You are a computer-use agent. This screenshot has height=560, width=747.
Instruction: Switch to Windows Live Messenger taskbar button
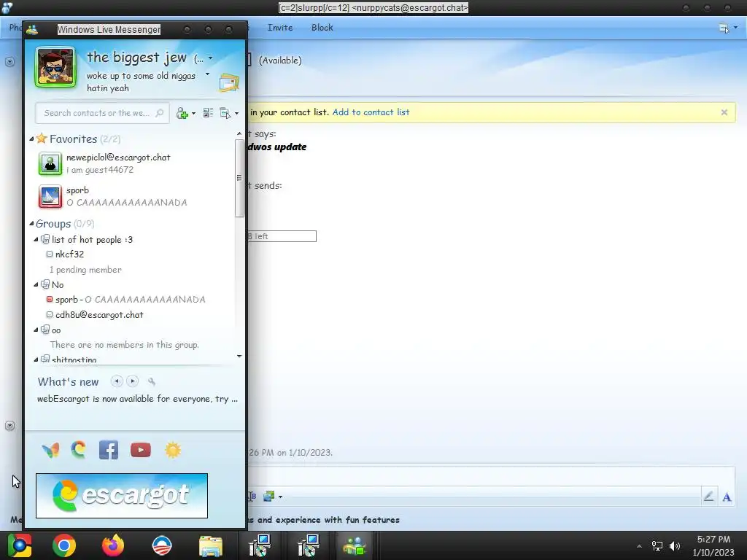354,545
